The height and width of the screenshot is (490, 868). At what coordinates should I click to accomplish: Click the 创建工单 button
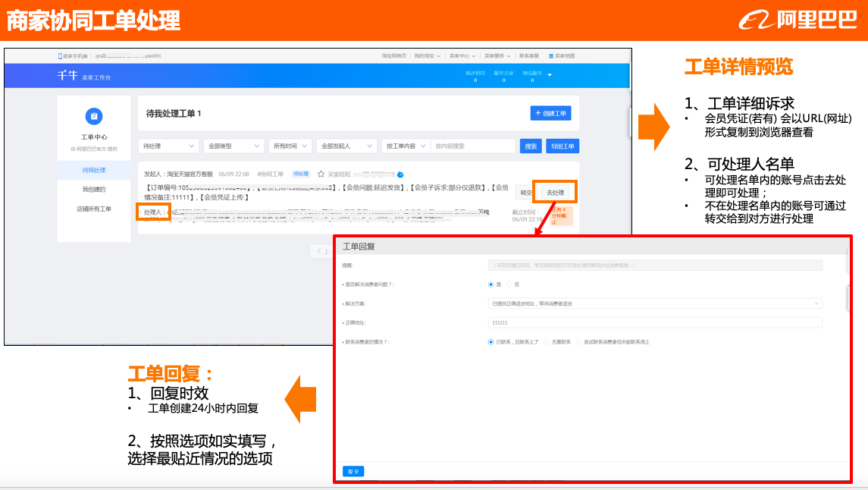click(551, 113)
